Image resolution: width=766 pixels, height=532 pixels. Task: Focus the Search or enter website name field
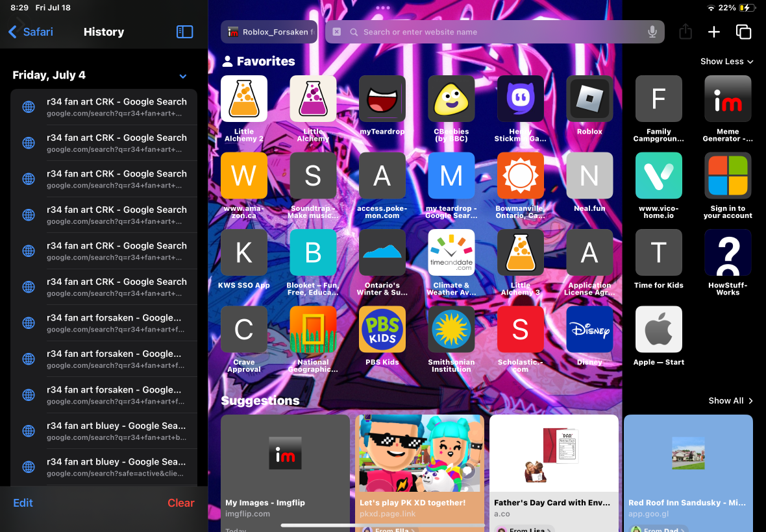coord(495,32)
